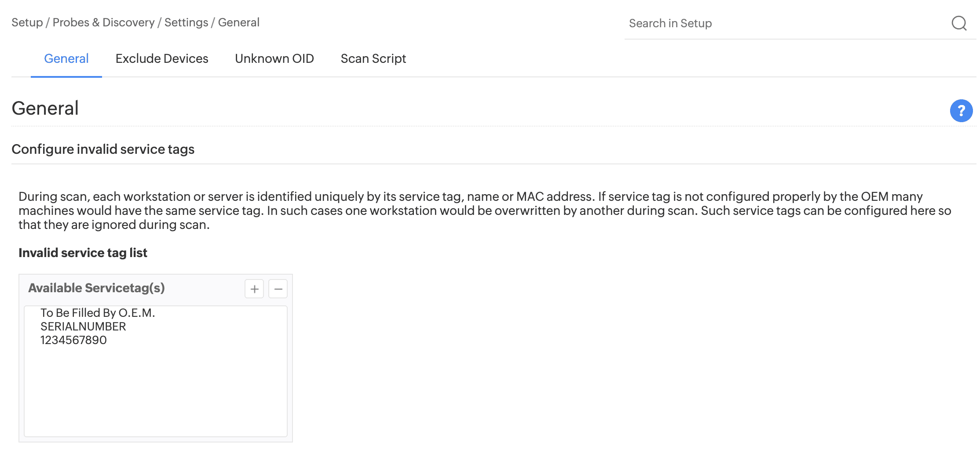Click the search magnifier icon in Setup
The width and height of the screenshot is (980, 457).
(x=958, y=23)
